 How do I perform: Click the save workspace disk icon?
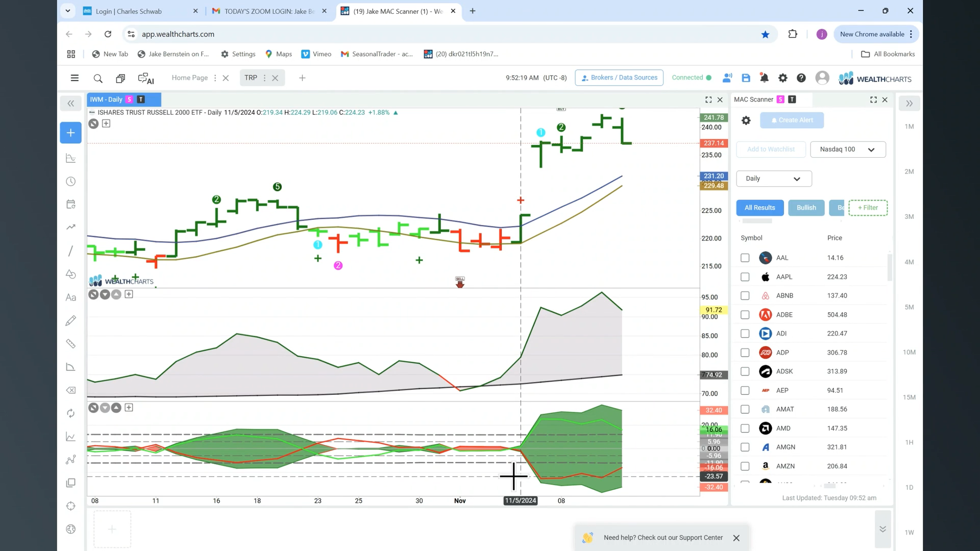tap(746, 78)
